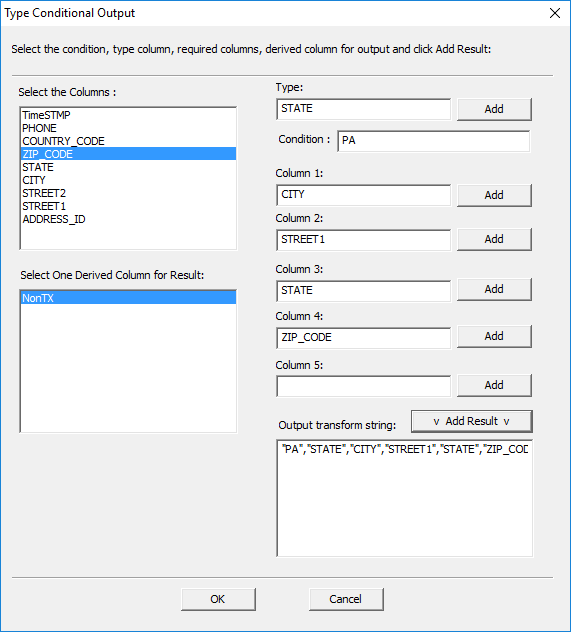The width and height of the screenshot is (571, 632).
Task: Focus the empty Column 5 field
Action: point(363,386)
